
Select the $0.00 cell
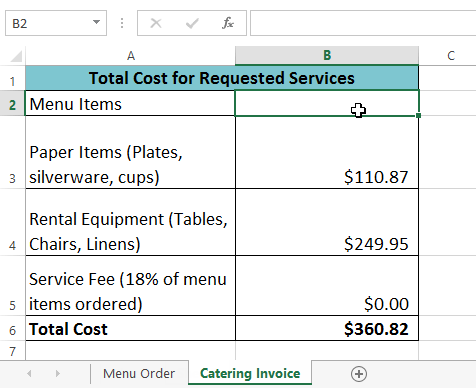coord(327,286)
